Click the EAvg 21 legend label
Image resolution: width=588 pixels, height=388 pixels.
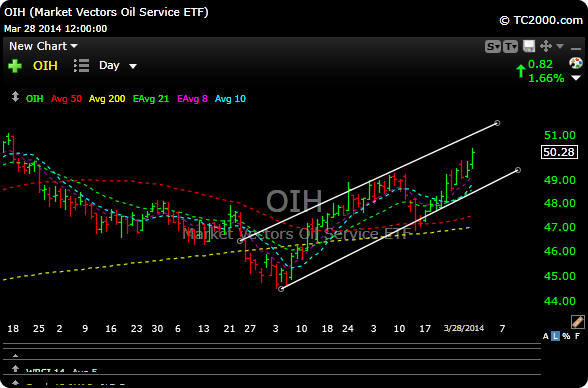point(151,99)
